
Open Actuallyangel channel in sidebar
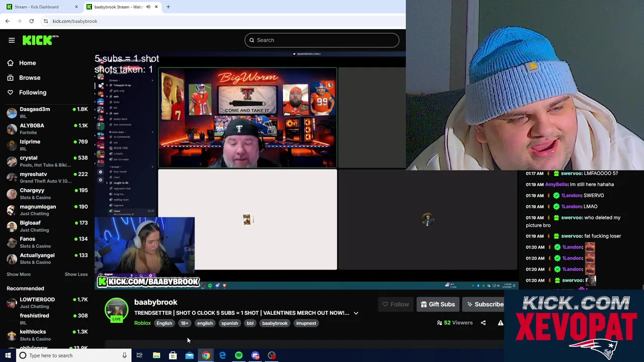(x=47, y=258)
